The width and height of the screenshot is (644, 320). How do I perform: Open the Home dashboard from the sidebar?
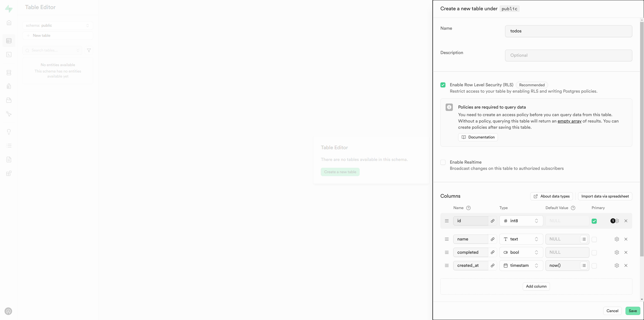(x=9, y=22)
